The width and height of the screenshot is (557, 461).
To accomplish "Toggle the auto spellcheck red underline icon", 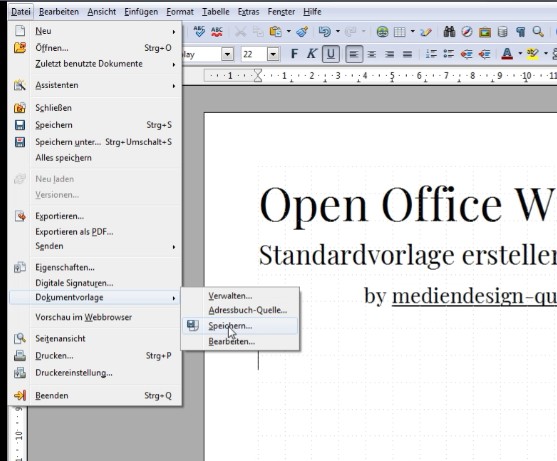I will pyautogui.click(x=217, y=32).
